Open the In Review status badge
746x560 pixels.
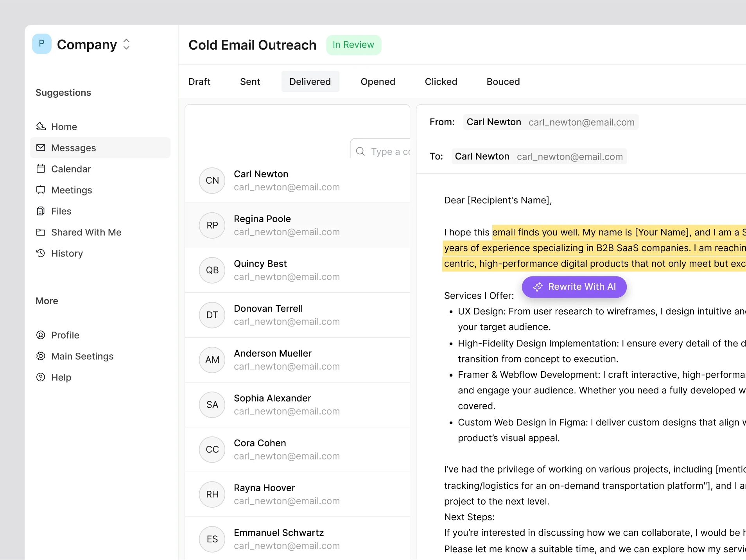click(353, 45)
